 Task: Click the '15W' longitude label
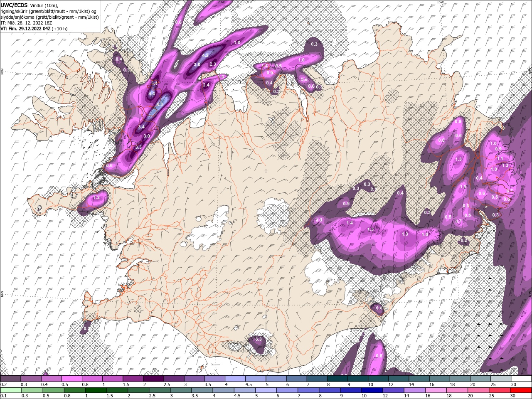click(x=441, y=2)
